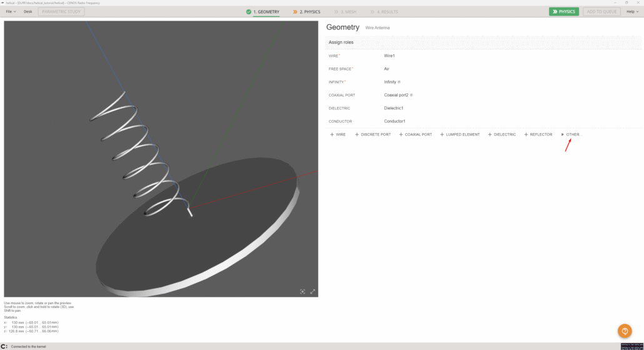The width and height of the screenshot is (644, 350).
Task: Add a Lumped Element role
Action: click(x=460, y=134)
